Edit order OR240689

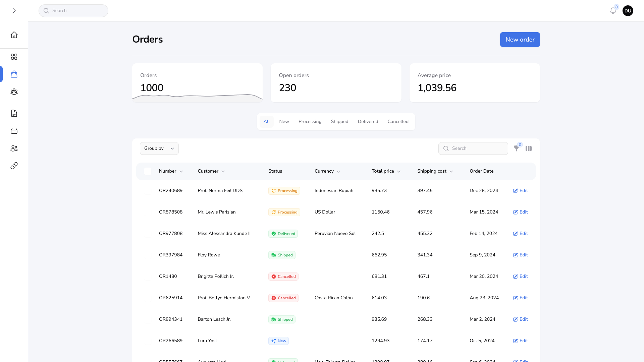[x=521, y=191]
